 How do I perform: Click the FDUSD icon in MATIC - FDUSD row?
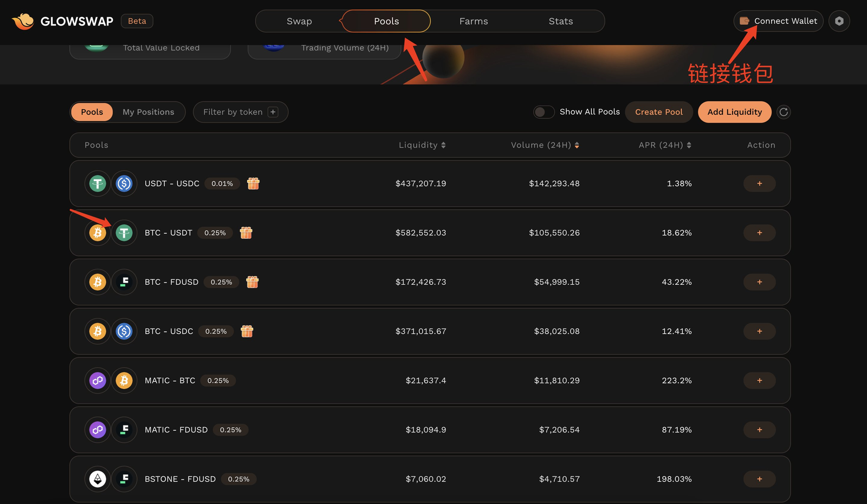coord(124,430)
